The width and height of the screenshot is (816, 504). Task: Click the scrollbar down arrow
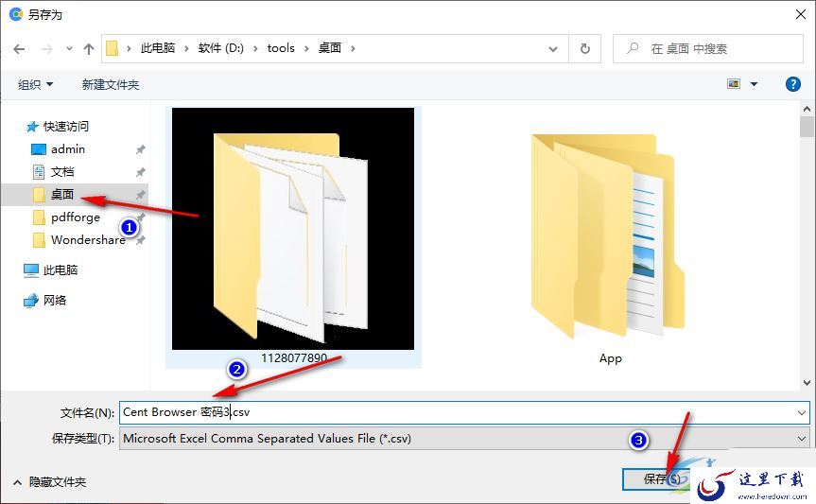coord(807,383)
